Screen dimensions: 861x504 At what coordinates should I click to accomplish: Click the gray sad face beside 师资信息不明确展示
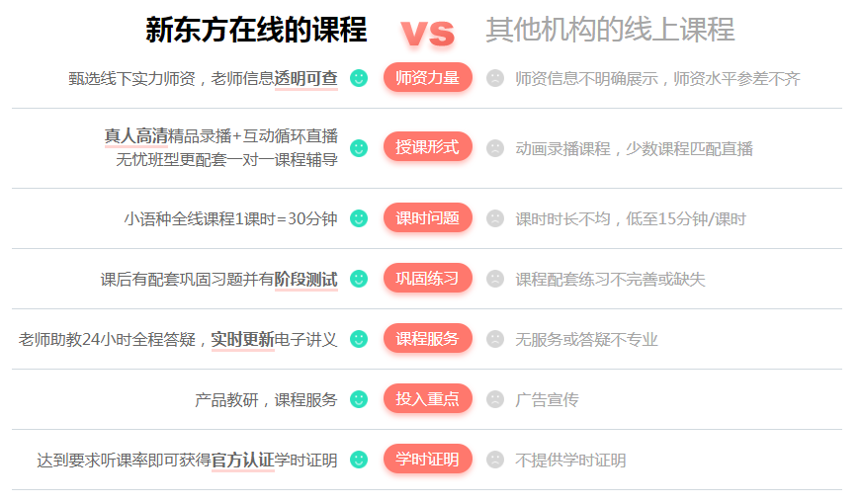tap(495, 78)
